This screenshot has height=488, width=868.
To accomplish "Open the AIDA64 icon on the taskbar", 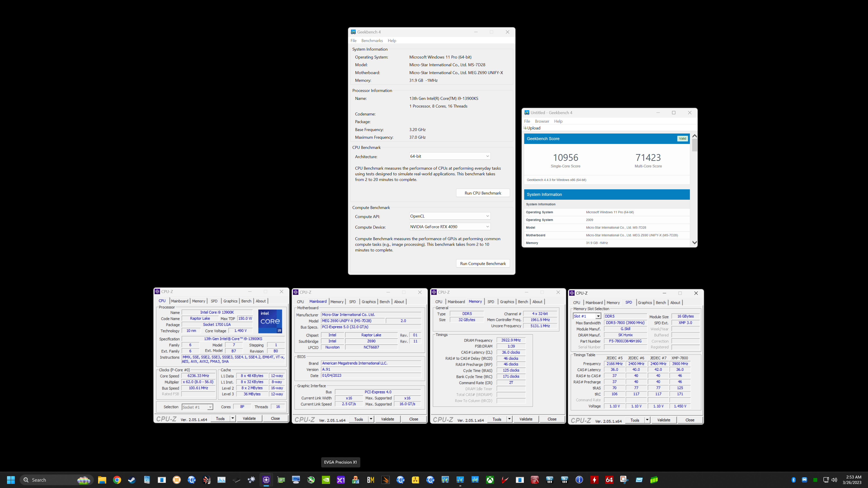I will [609, 480].
